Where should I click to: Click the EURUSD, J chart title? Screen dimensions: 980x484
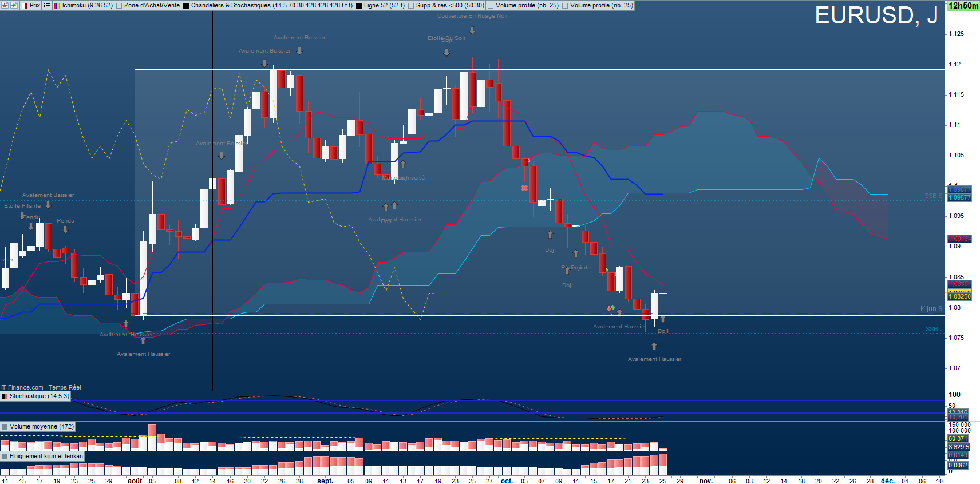tap(876, 15)
